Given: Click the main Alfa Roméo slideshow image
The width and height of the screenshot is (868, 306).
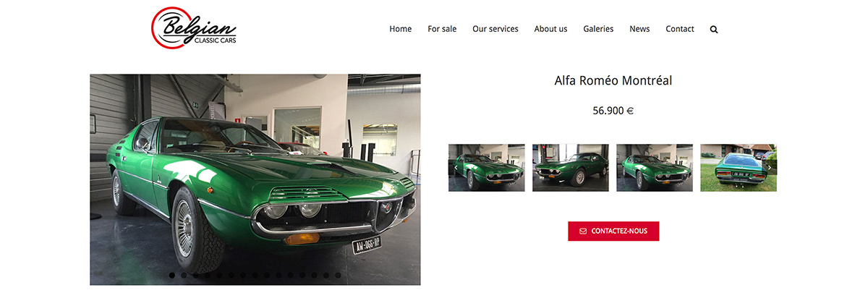Looking at the screenshot, I should coord(255,179).
